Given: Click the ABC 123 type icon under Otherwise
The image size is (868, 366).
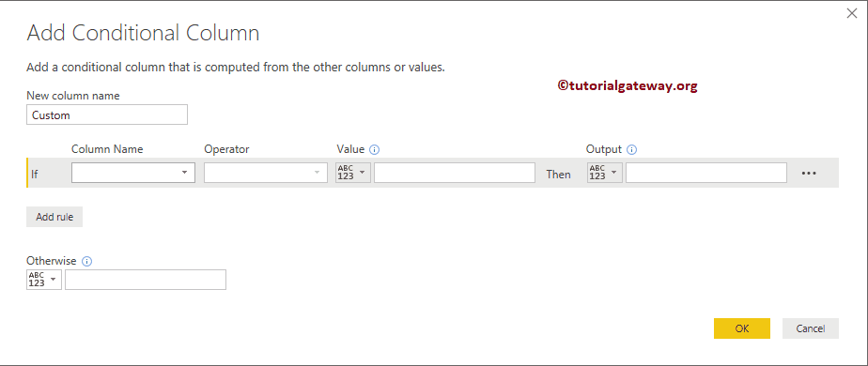Looking at the screenshot, I should point(37,280).
